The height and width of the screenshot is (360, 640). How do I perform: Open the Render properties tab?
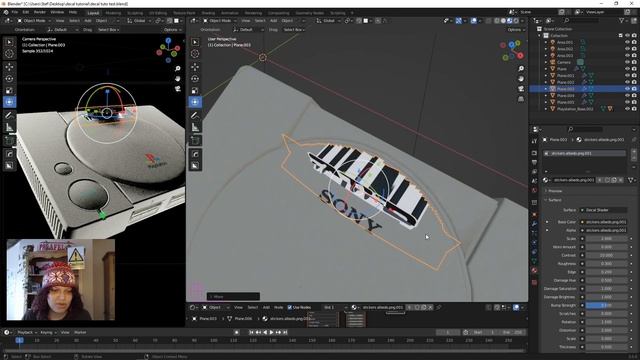[x=534, y=153]
